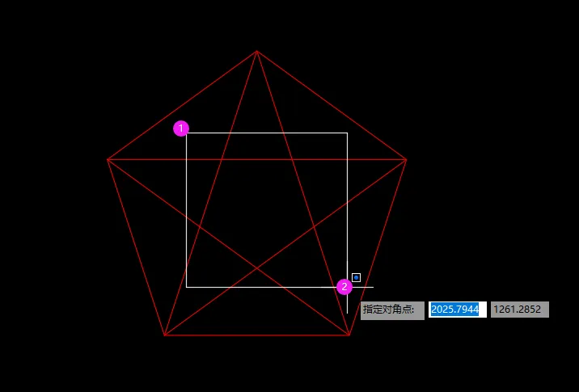The height and width of the screenshot is (392, 579).
Task: Click the X coordinate field showing 2025.7944
Action: pos(457,310)
